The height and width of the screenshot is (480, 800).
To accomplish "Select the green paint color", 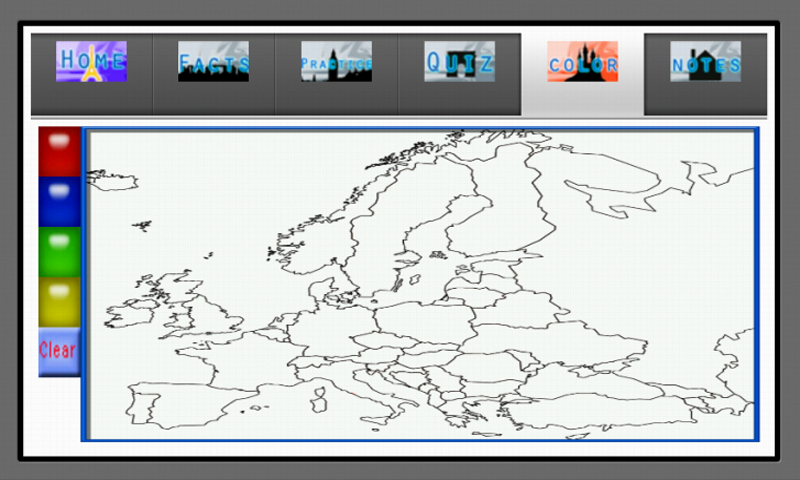I will [59, 252].
